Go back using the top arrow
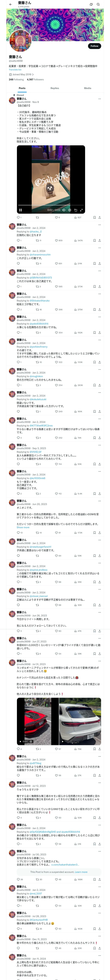 pyautogui.click(x=11, y=5)
